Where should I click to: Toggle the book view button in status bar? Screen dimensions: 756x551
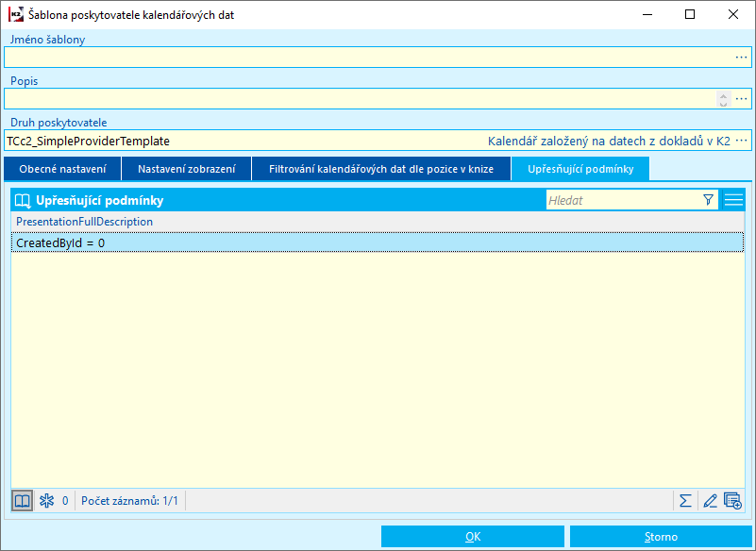(22, 501)
